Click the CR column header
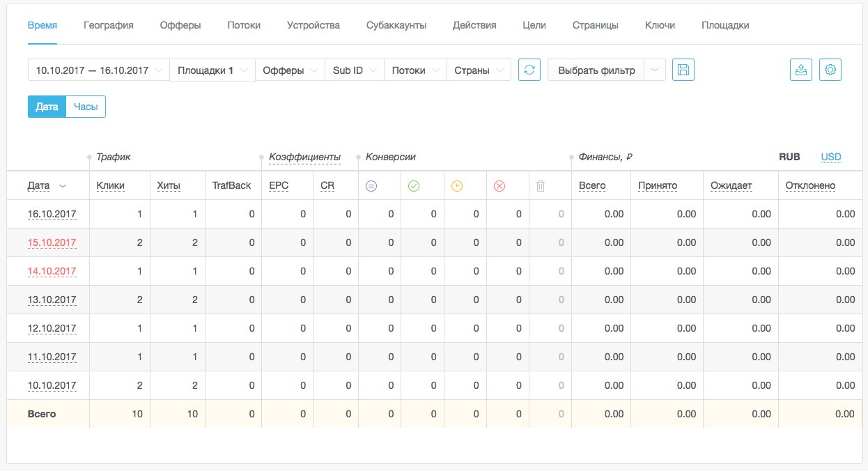The height and width of the screenshot is (471, 868). [327, 186]
